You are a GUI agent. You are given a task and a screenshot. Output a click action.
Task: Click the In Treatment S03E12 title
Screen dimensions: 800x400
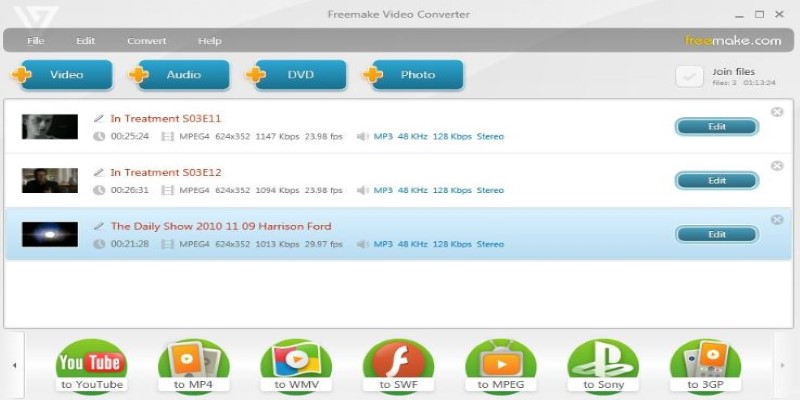166,172
